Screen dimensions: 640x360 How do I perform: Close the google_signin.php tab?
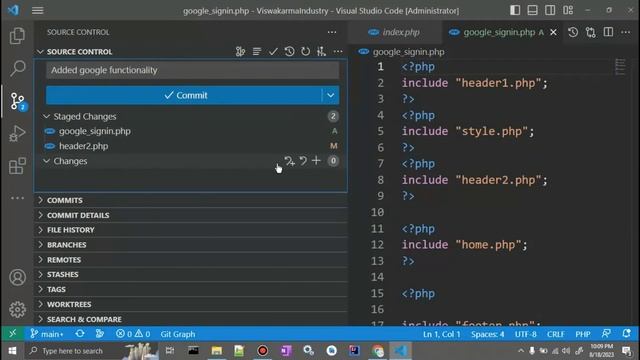553,32
